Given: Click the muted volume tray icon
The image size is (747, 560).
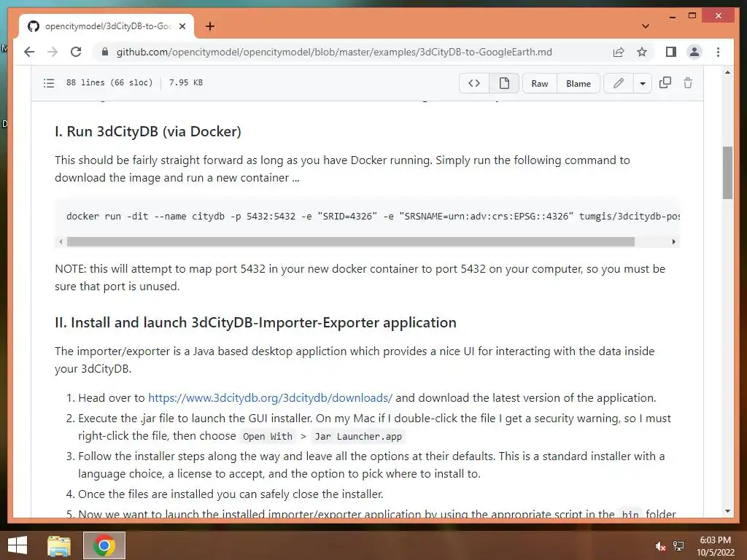Looking at the screenshot, I should [659, 546].
